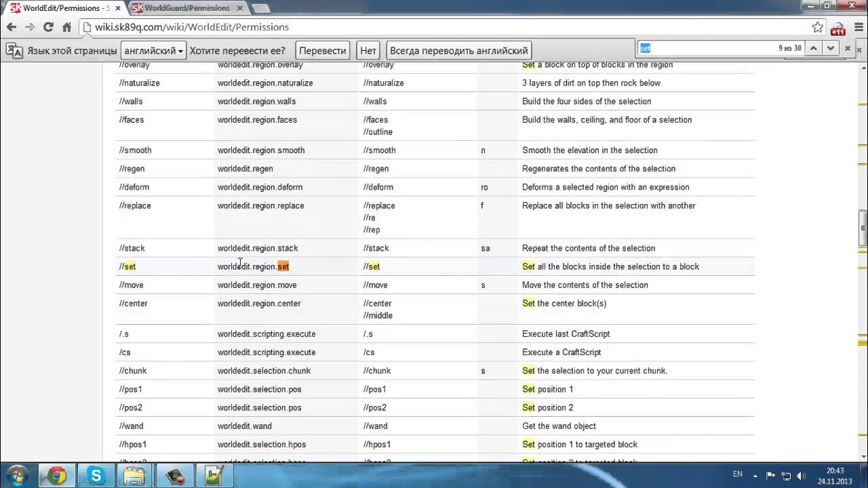
Task: Click the Нет button
Action: (368, 51)
